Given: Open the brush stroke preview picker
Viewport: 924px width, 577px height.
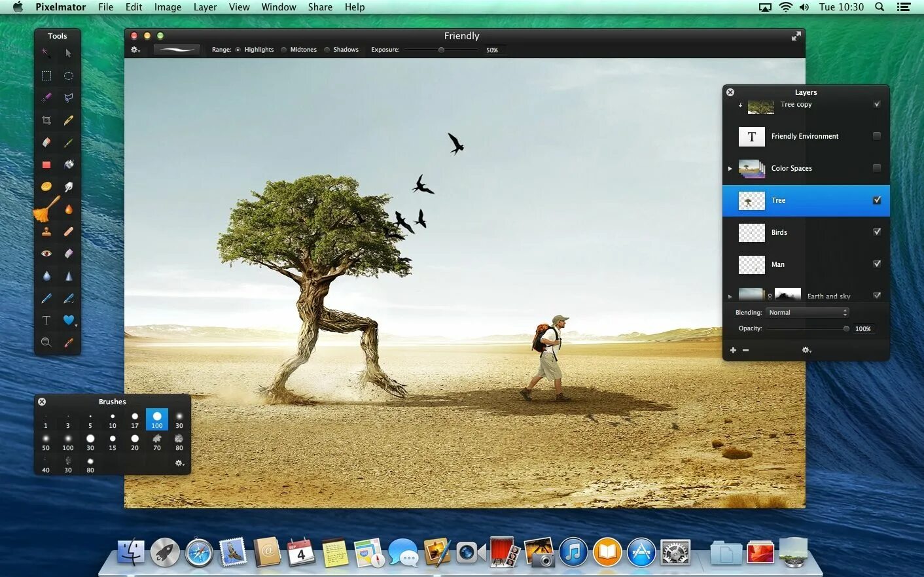Looking at the screenshot, I should click(177, 50).
